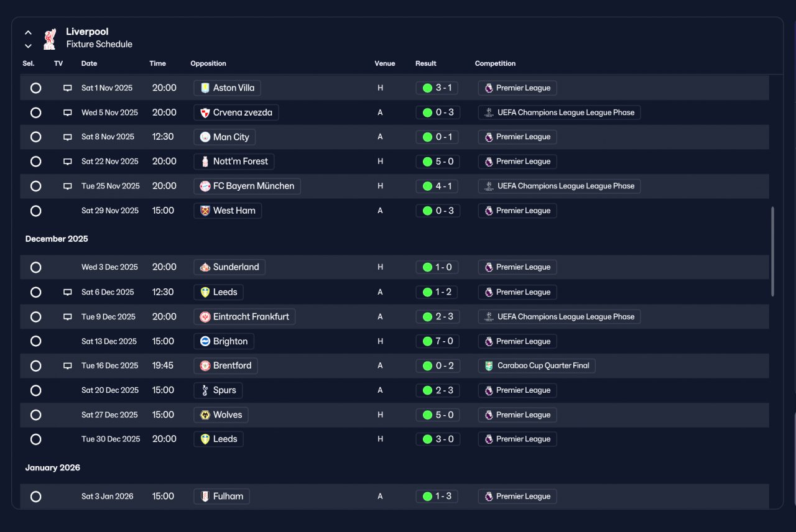Image resolution: width=796 pixels, height=532 pixels.
Task: Click Carabao Cup Quarter Final competition icon
Action: pyautogui.click(x=489, y=366)
